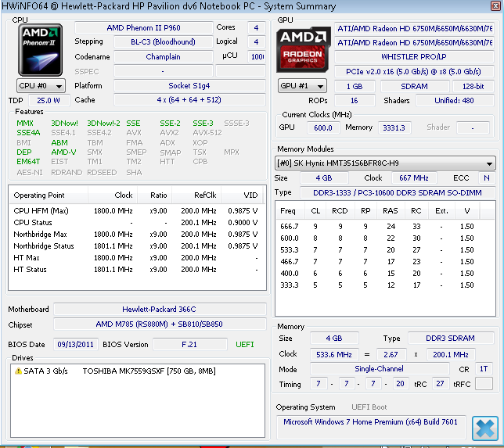Click the green UEFI label
Image resolution: width=504 pixels, height=448 pixels.
point(245,345)
